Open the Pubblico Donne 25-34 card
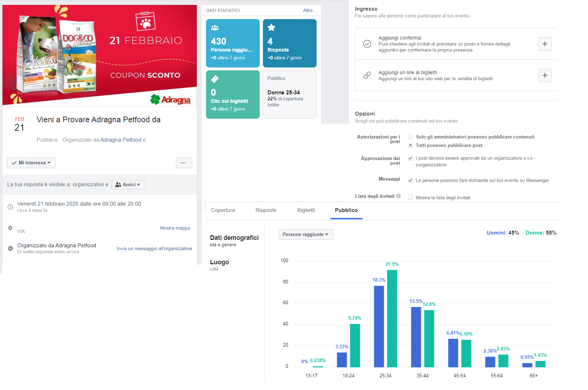 [x=290, y=94]
